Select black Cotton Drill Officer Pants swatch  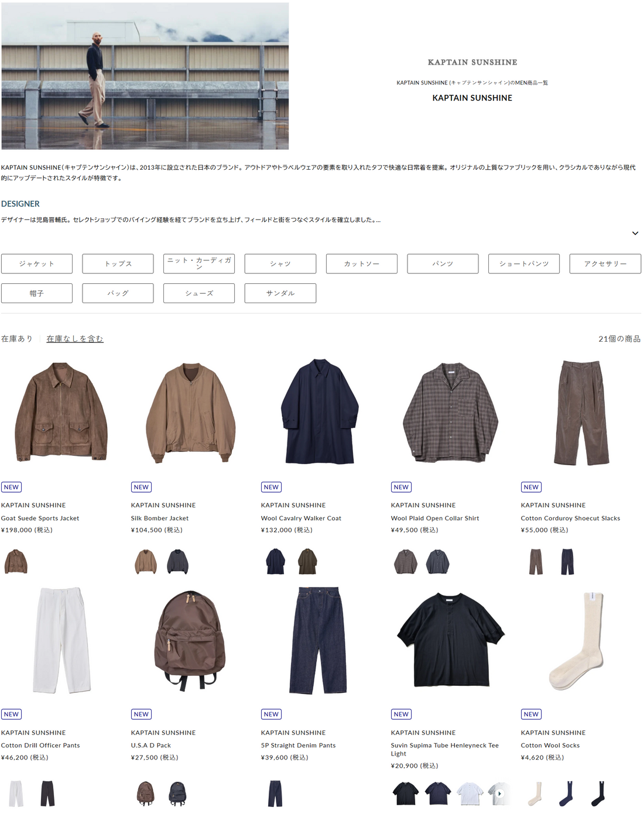(x=47, y=794)
